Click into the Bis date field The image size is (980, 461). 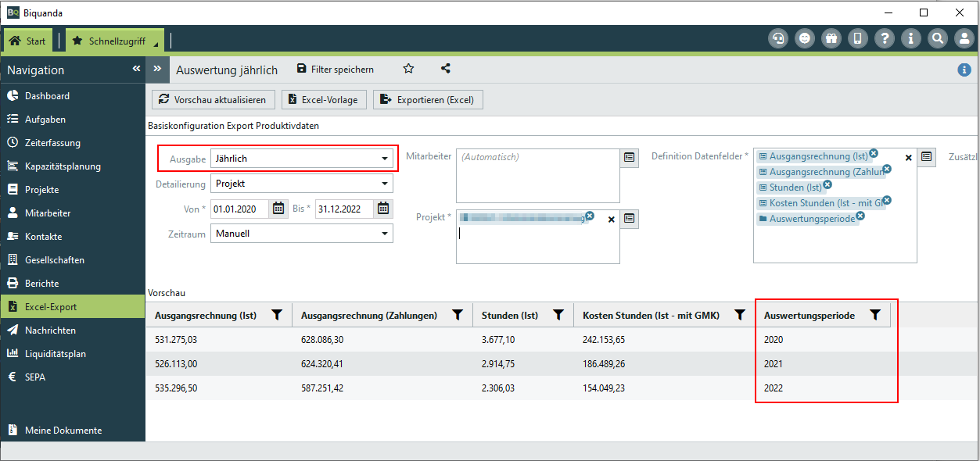pyautogui.click(x=343, y=209)
